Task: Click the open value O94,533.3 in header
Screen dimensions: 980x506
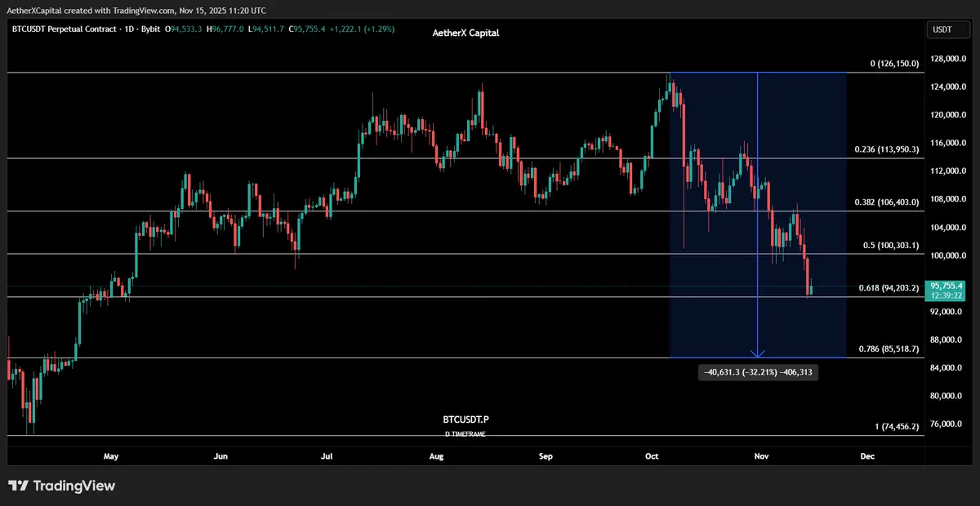Action: (184, 29)
